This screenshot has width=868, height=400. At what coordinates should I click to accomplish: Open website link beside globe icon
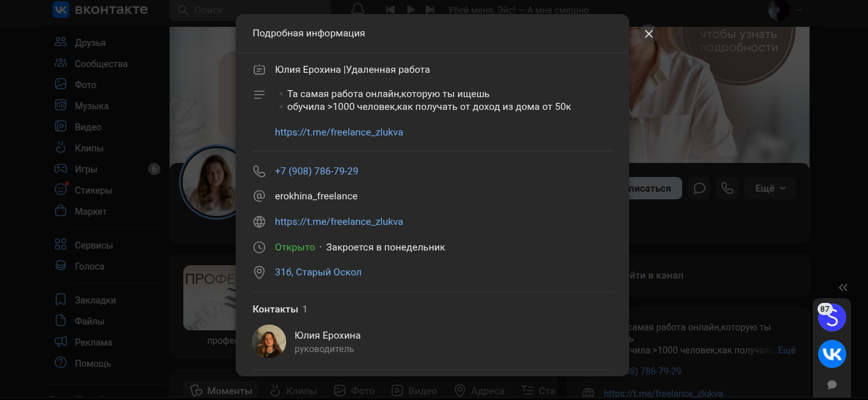pos(339,222)
